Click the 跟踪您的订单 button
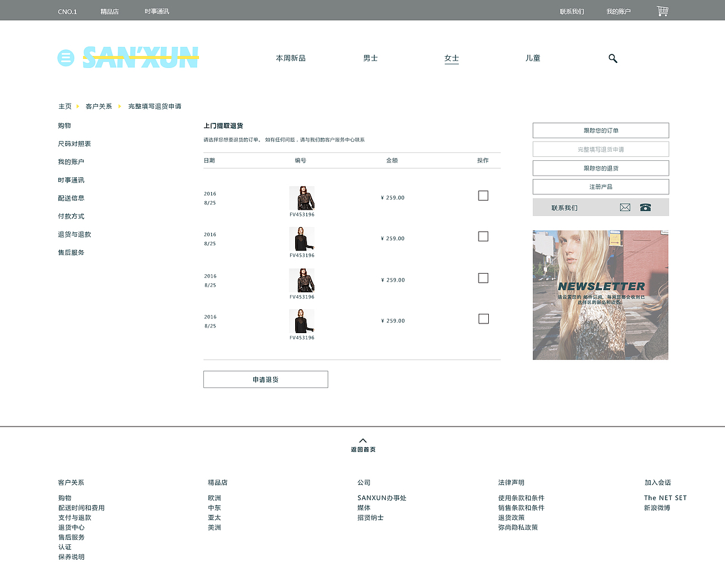The image size is (725, 588). coord(601,130)
